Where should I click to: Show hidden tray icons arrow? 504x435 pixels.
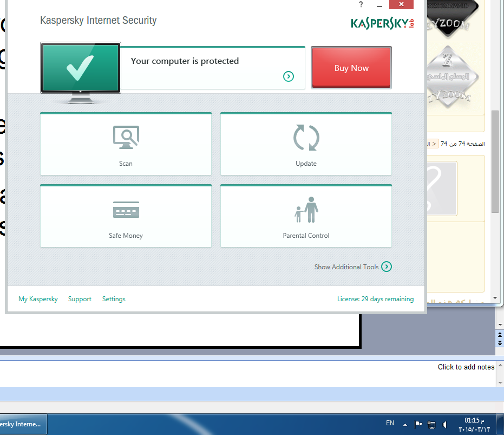405,425
